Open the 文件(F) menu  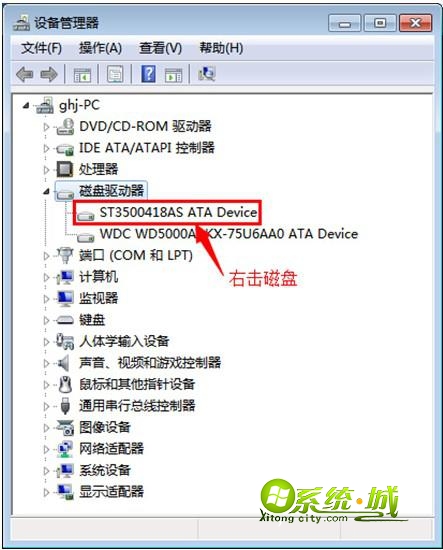[41, 48]
